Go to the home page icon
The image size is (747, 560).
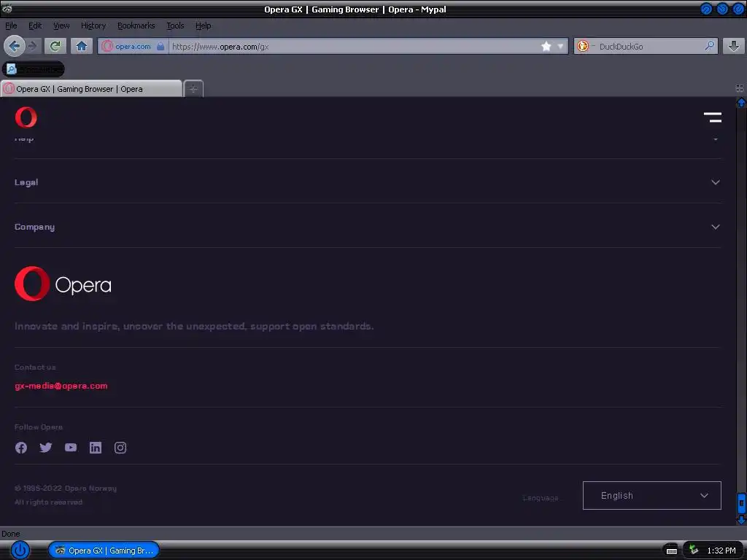pyautogui.click(x=82, y=46)
